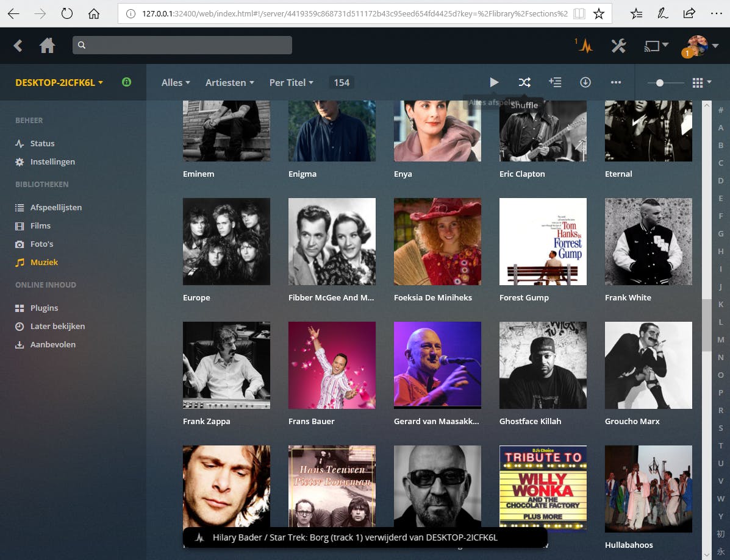The image size is (730, 560).
Task: Add library items to the play queue
Action: pyautogui.click(x=555, y=82)
